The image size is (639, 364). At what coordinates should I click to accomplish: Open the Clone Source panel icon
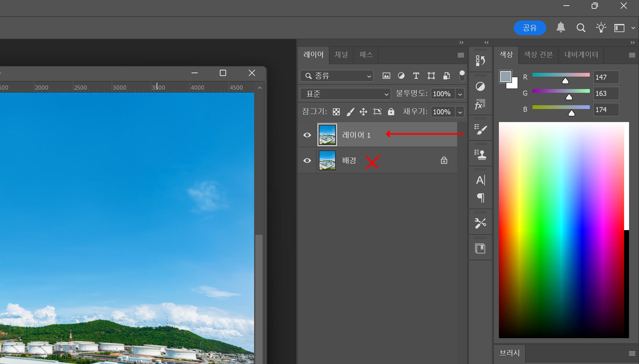click(480, 154)
